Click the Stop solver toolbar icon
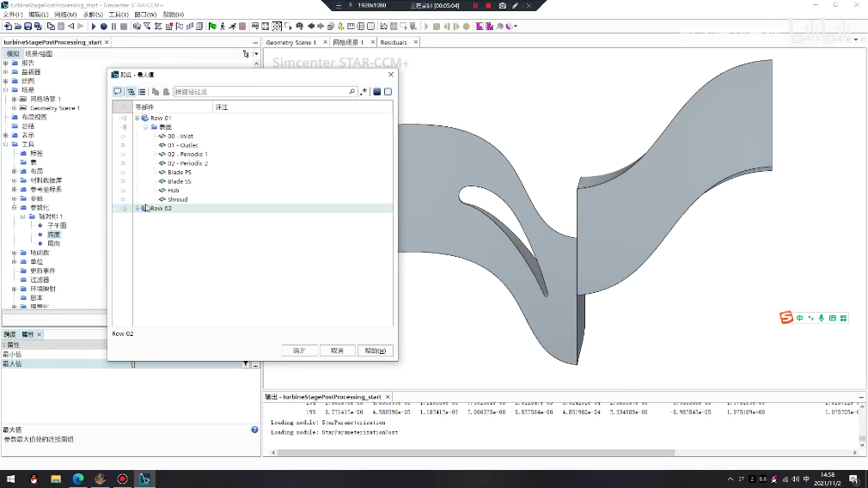Image resolution: width=868 pixels, height=488 pixels. [124, 26]
